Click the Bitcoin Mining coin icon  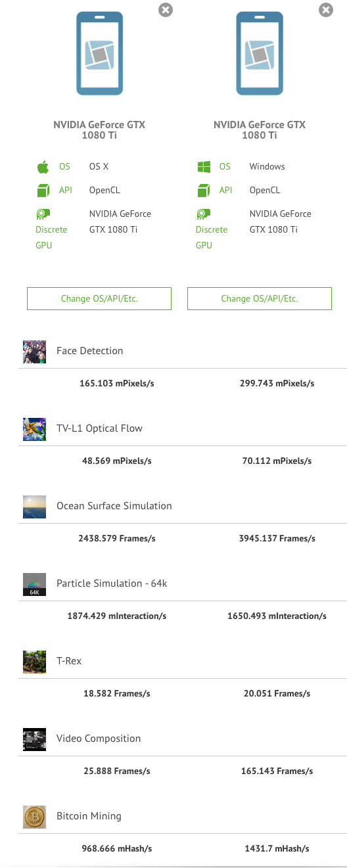coord(34,817)
